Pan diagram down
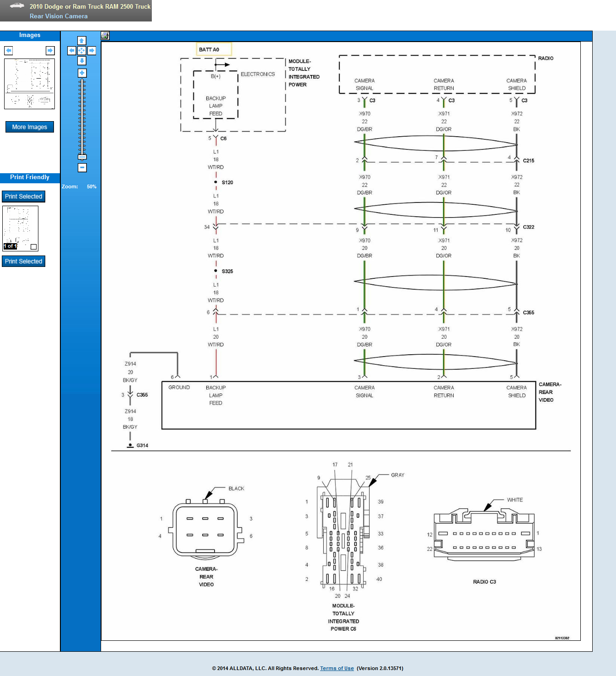The width and height of the screenshot is (616, 676). click(x=82, y=61)
